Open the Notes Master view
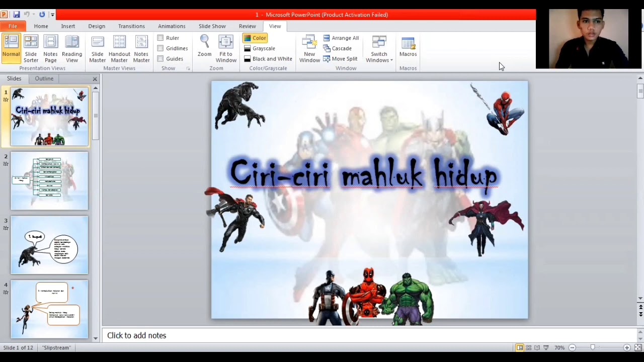Image resolution: width=644 pixels, height=362 pixels. [x=141, y=49]
